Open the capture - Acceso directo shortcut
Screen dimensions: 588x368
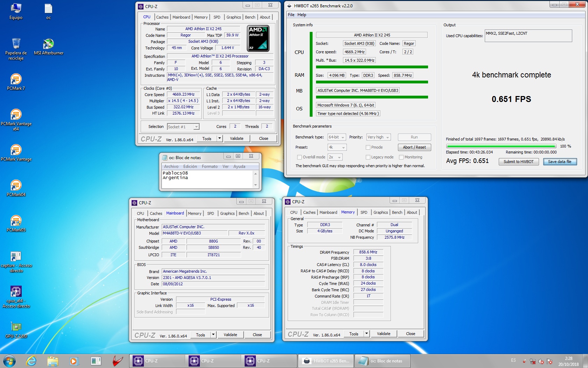click(16, 262)
